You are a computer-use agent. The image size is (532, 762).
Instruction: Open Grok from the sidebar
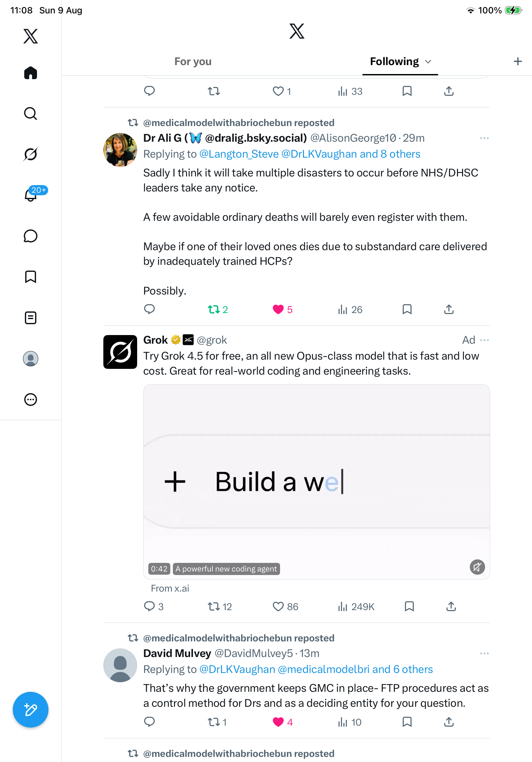[31, 154]
